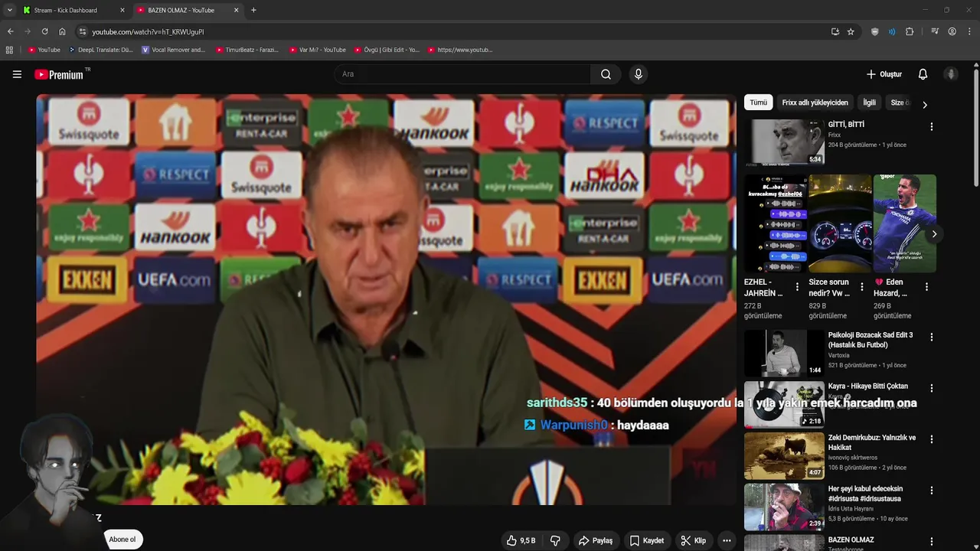Viewport: 980px width, 551px height.
Task: Select Frixx adlı yükleyiciden chip
Action: [x=815, y=103]
